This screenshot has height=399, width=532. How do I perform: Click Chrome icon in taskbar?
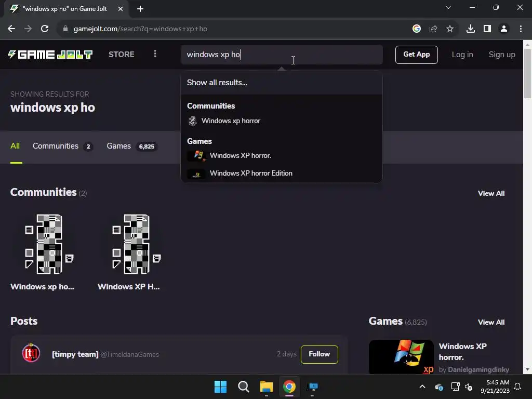coord(289,387)
